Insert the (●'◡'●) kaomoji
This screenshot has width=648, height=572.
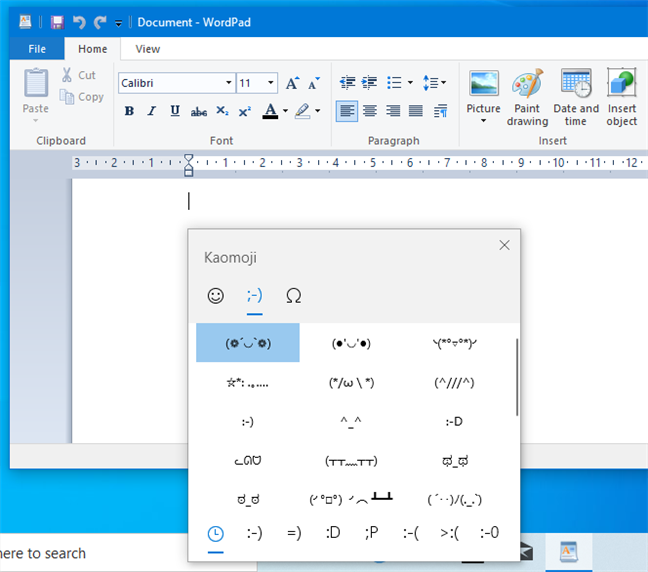(x=351, y=343)
